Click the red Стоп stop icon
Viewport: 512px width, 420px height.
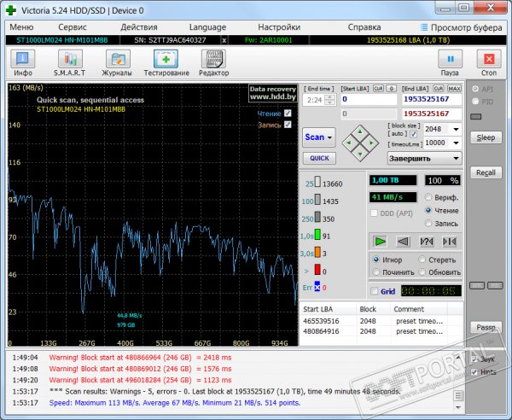[x=489, y=59]
